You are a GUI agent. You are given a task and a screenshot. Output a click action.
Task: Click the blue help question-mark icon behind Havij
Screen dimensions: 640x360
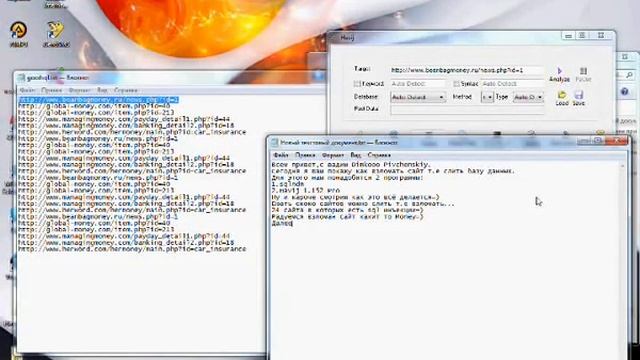624,92
